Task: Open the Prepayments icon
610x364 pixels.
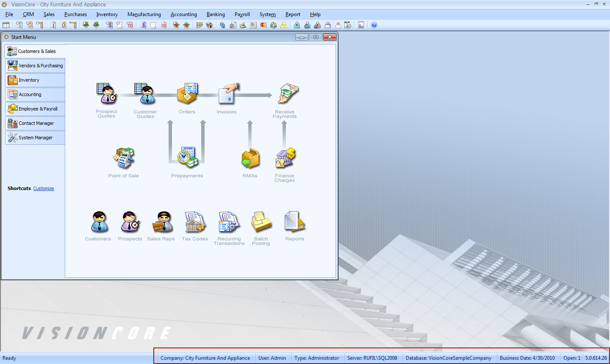Action: click(x=187, y=157)
